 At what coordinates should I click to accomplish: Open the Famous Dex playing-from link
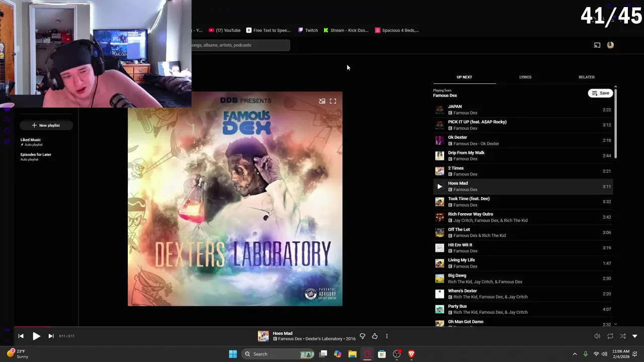click(445, 96)
